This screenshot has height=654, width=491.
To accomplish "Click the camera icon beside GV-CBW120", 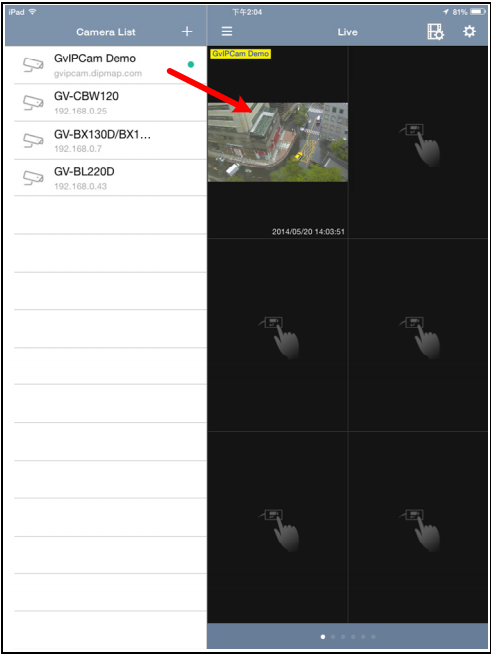I will (x=33, y=103).
